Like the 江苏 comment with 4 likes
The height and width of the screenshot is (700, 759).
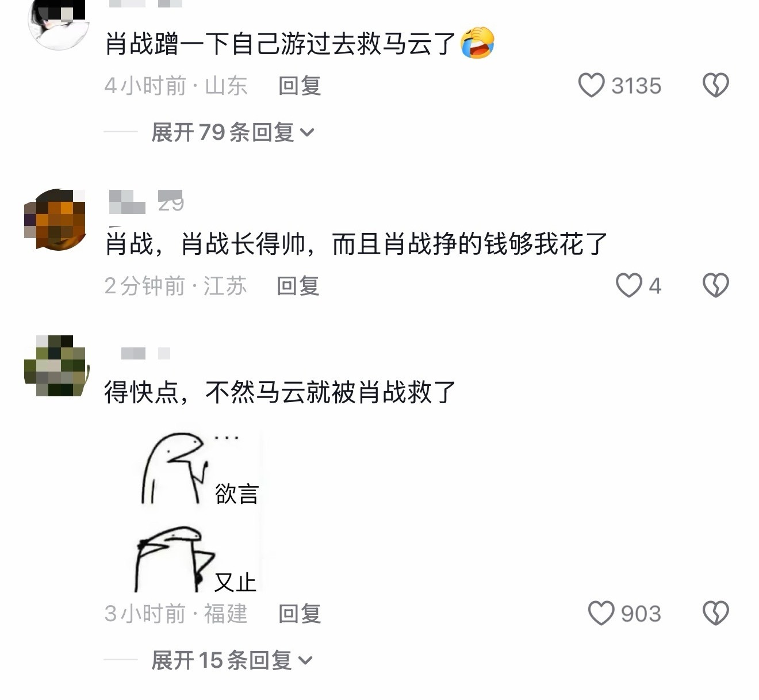click(628, 285)
